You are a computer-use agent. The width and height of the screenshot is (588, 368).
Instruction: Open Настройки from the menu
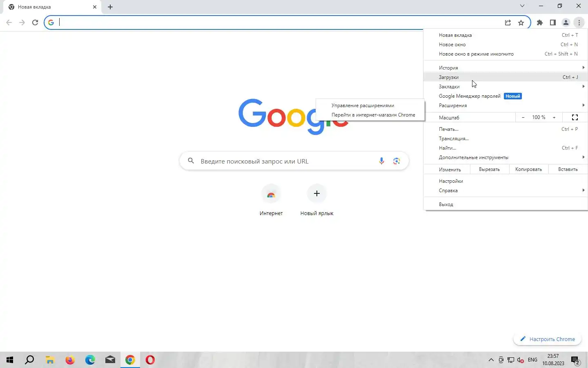506,181
